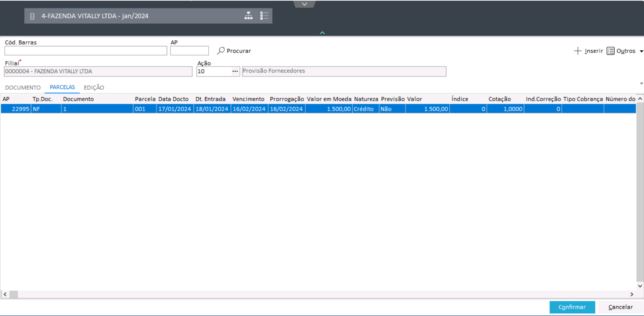Expand the Outros dropdown arrow

(x=641, y=51)
